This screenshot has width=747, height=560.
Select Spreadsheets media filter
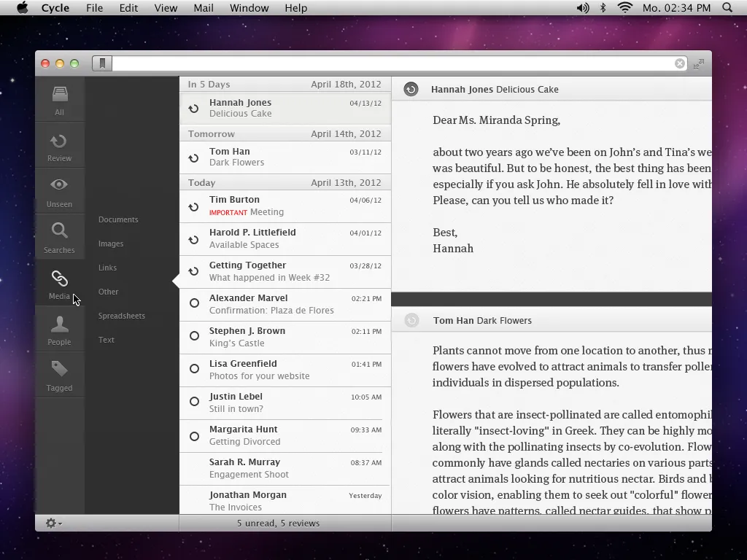click(x=122, y=316)
